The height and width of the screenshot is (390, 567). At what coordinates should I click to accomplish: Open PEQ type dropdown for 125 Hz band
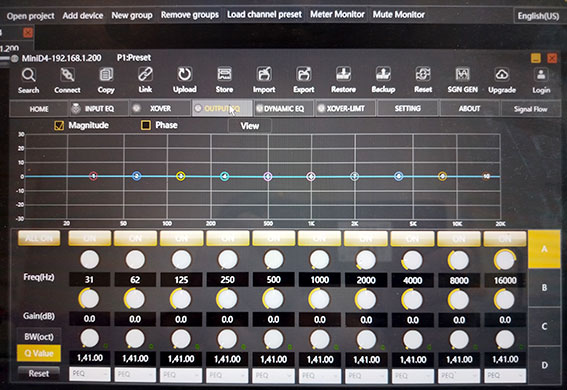click(181, 375)
